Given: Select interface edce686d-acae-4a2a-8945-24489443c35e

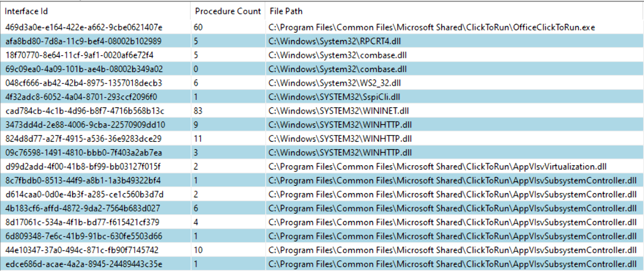Looking at the screenshot, I should click(84, 264).
